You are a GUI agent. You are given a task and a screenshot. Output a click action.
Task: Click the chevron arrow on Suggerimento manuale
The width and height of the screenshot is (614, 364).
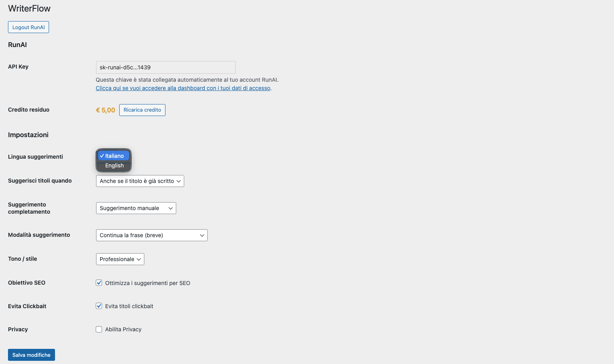click(171, 208)
